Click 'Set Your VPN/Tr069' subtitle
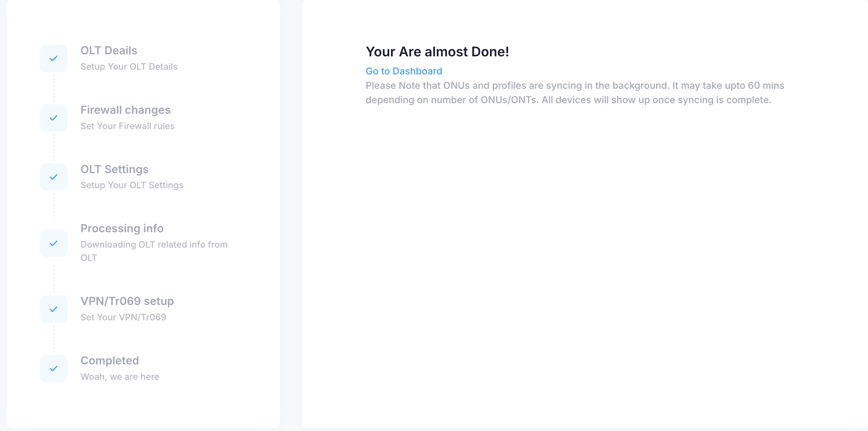 tap(123, 317)
